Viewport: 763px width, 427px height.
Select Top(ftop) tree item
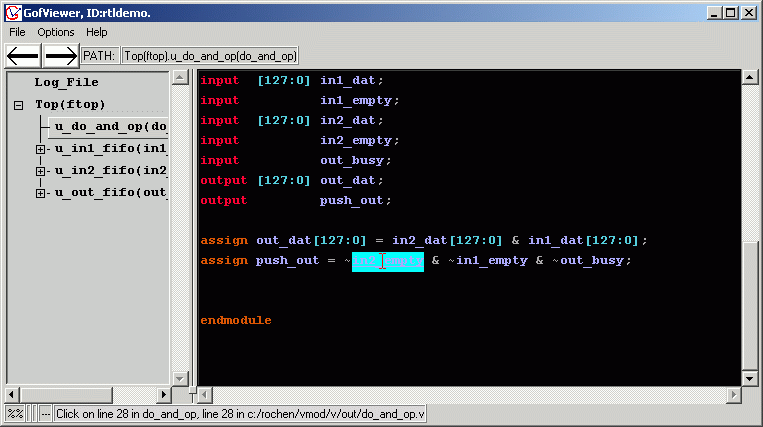pyautogui.click(x=70, y=105)
